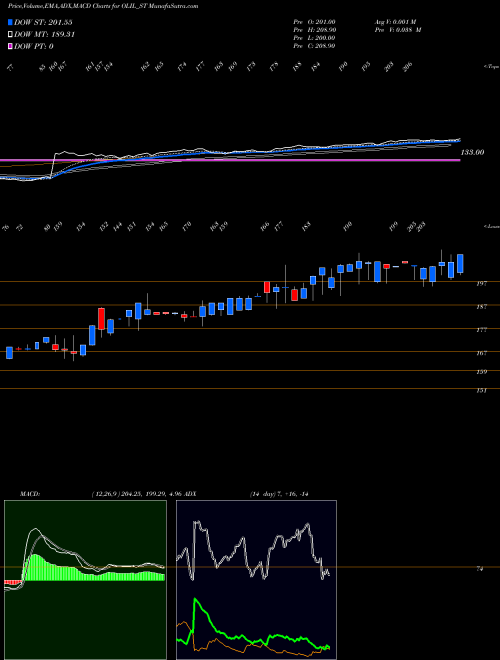
Task: Click the lows value 199
Action: (x=393, y=227)
